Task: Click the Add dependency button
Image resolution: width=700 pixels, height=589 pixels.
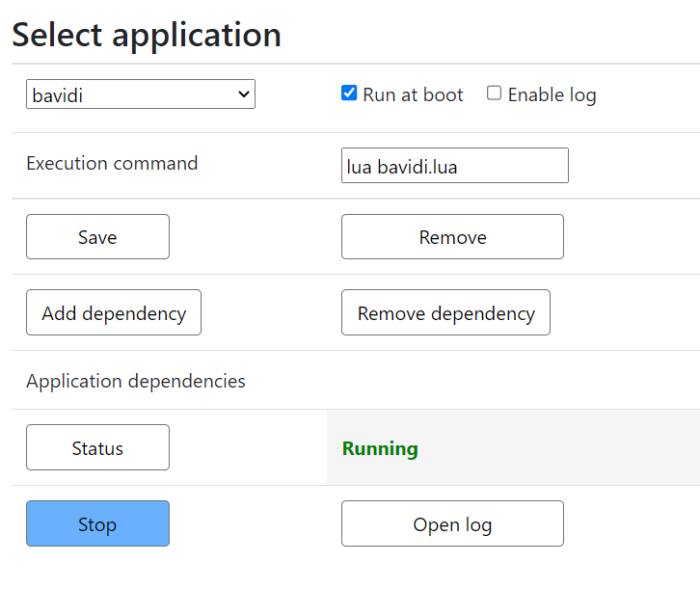Action: click(x=114, y=312)
